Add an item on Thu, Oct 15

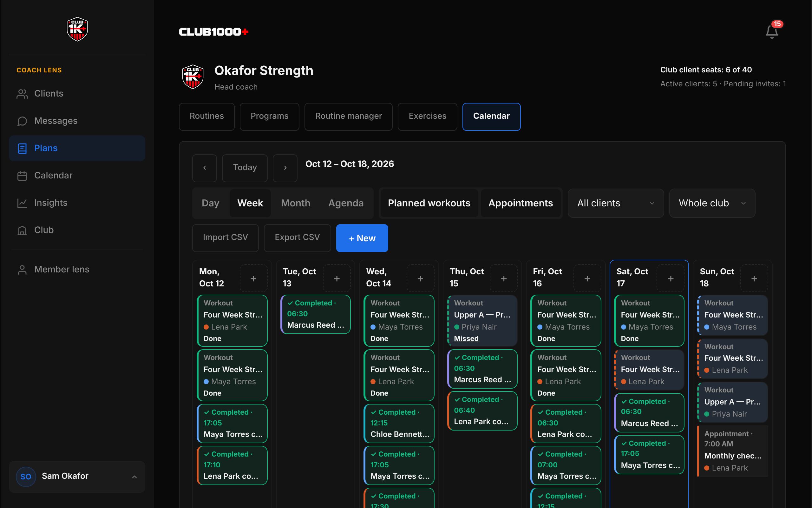(x=504, y=278)
